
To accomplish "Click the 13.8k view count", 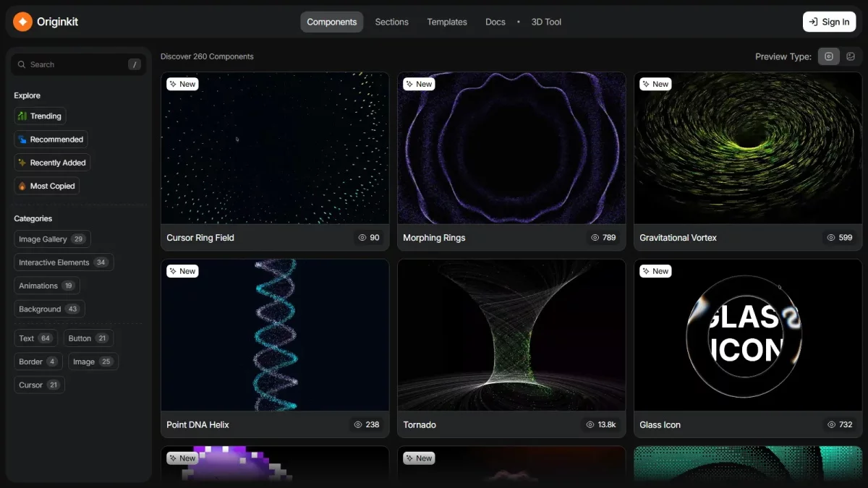I will (x=607, y=424).
